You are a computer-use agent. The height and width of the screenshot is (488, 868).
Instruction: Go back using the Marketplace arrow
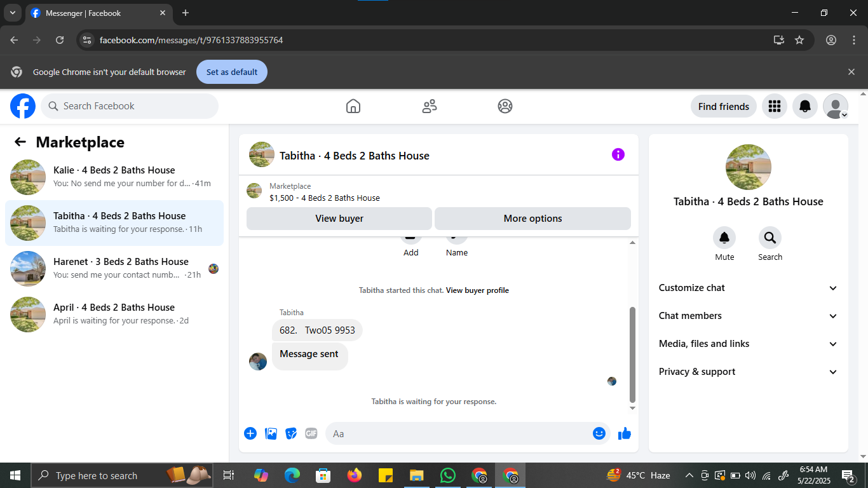click(20, 142)
